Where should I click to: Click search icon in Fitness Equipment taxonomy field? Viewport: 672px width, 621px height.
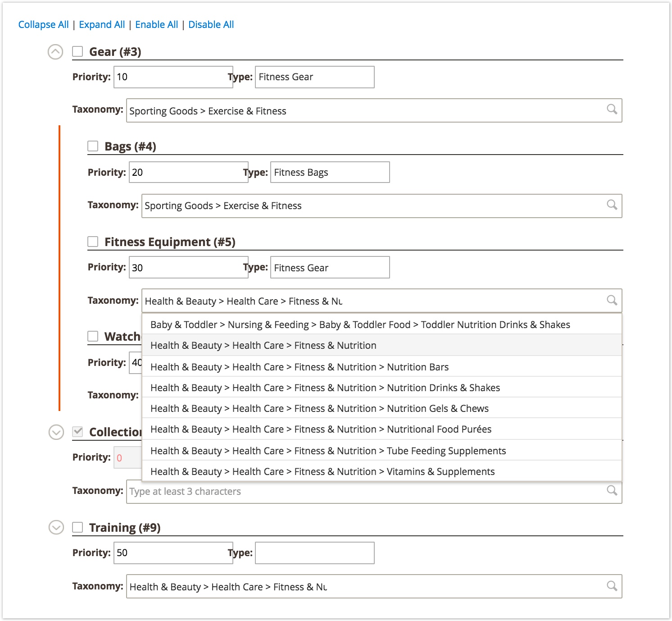tap(612, 300)
